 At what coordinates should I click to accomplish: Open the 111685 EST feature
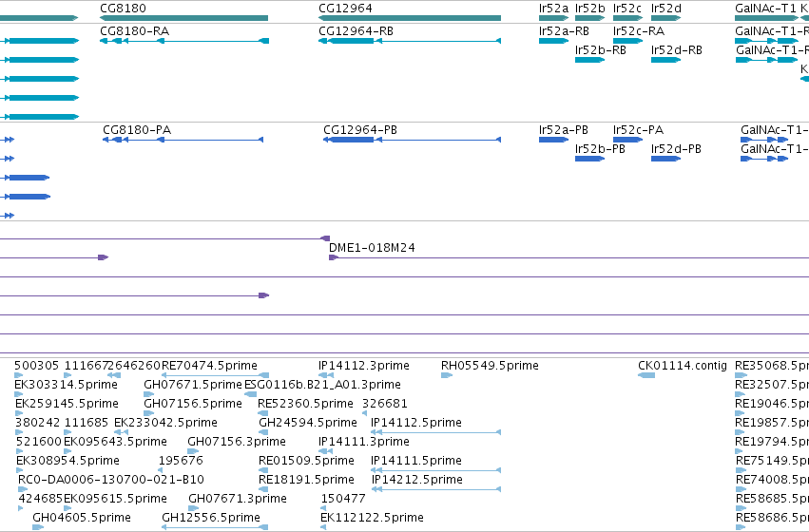coord(67,432)
